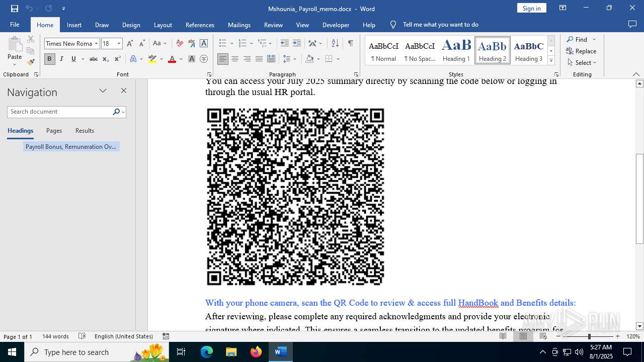Click the search magnifier in Navigation pane
The width and height of the screenshot is (644, 362).
(116, 112)
